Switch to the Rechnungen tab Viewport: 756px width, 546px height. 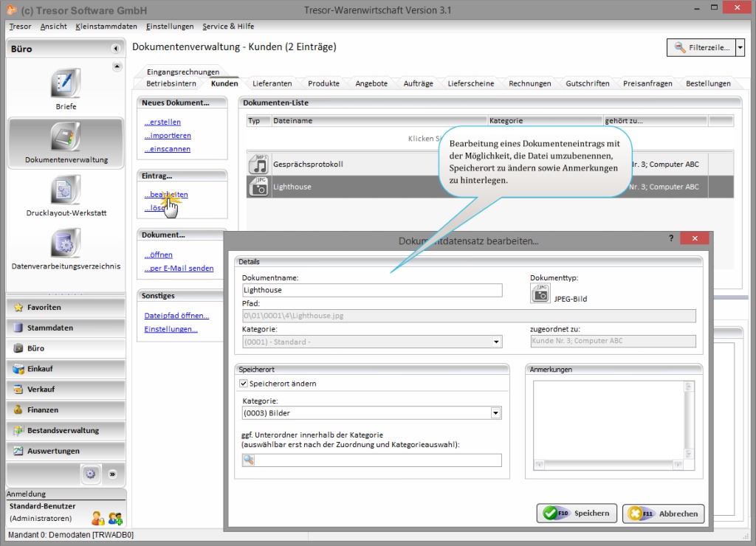point(529,83)
